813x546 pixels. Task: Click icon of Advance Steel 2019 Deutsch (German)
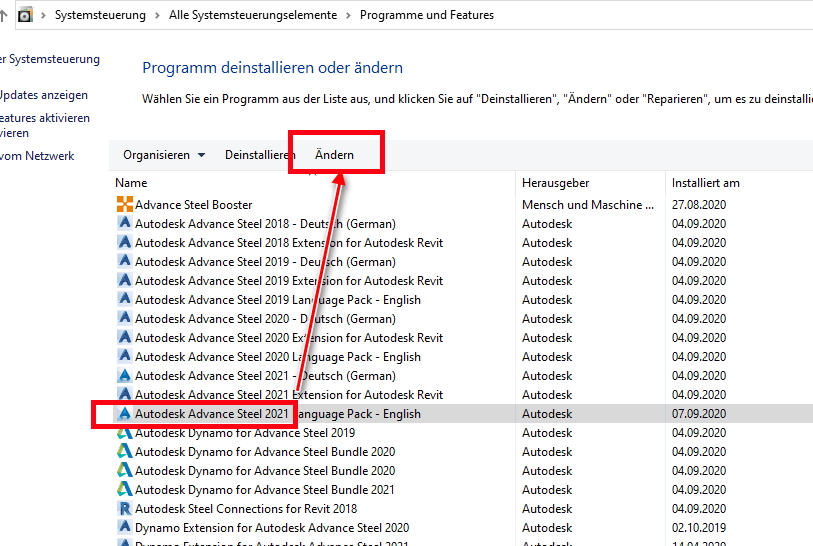(x=124, y=261)
